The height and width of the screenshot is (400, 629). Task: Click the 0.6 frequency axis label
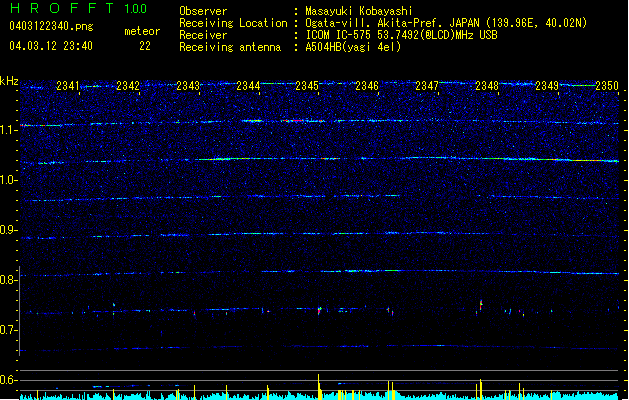pyautogui.click(x=8, y=380)
